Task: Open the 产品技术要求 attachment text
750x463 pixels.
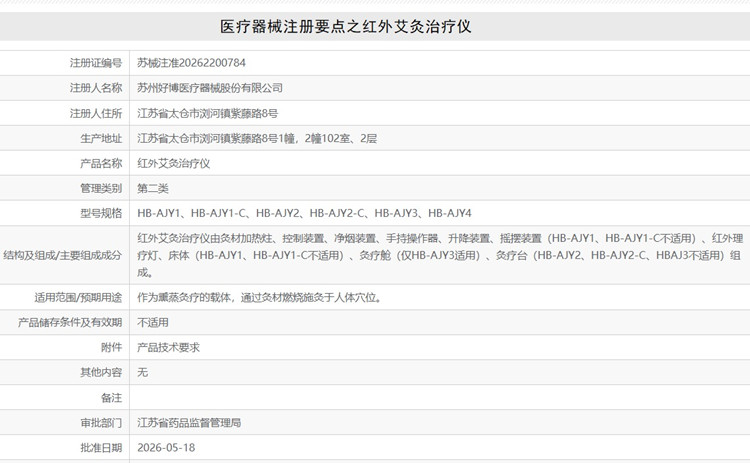Action: (168, 347)
